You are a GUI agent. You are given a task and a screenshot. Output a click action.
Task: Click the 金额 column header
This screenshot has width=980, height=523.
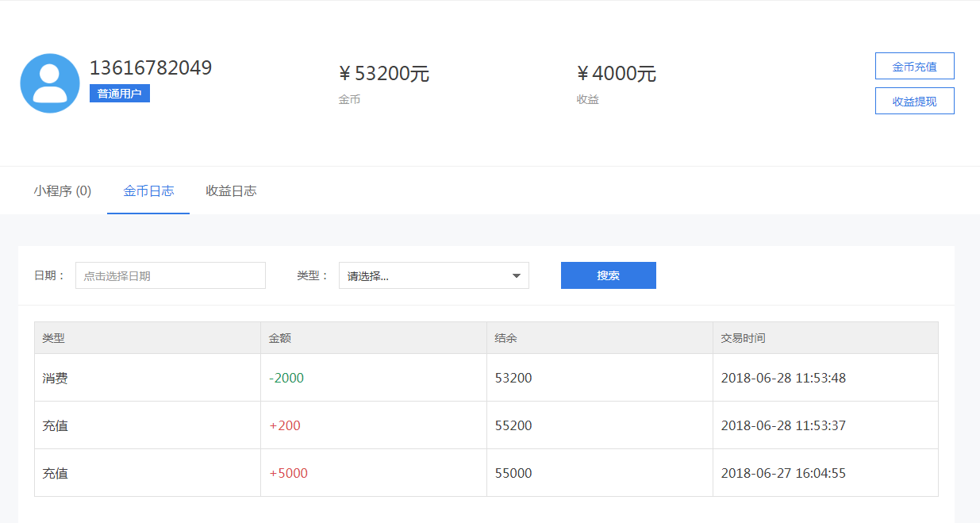click(280, 338)
